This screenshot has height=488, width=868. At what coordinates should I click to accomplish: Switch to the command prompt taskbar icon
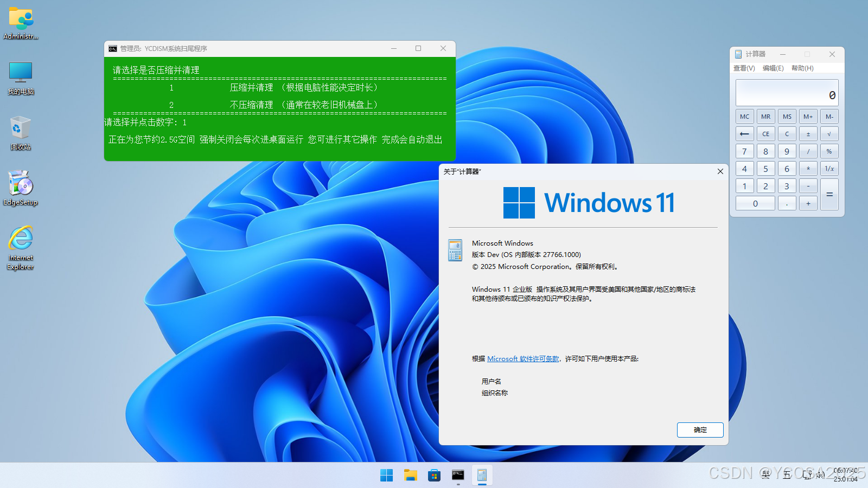[458, 476]
